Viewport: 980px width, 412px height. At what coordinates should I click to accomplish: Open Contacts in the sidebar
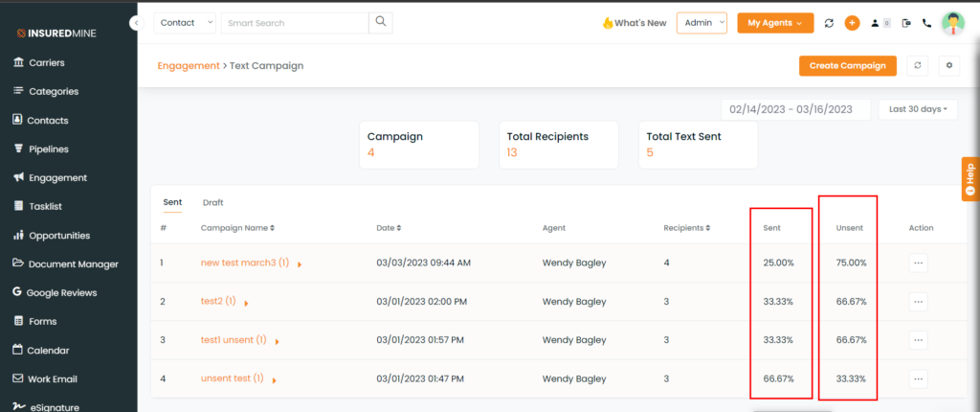(40, 120)
